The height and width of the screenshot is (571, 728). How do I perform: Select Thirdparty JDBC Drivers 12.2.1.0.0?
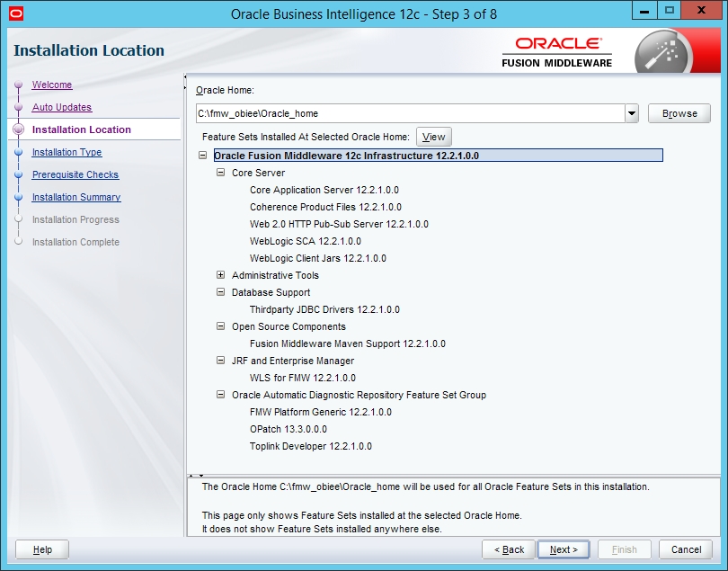[324, 309]
